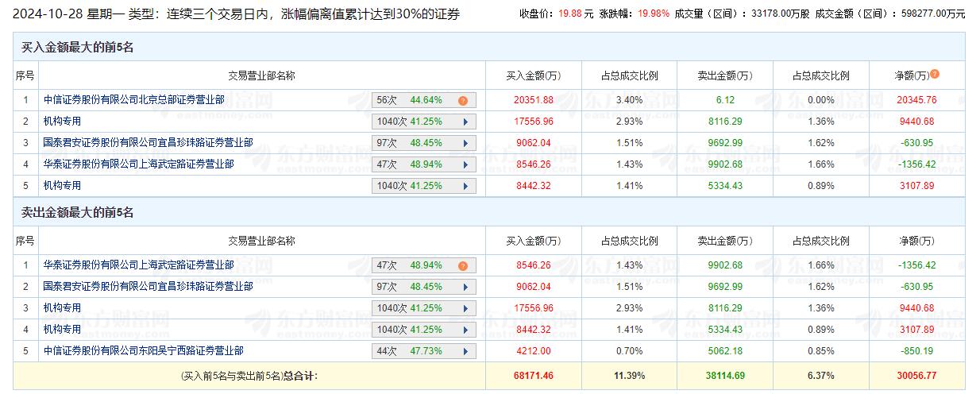Screen dimensions: 980x398
Task: Click the 买入金额(万) header in the buy table
Action: [x=533, y=76]
